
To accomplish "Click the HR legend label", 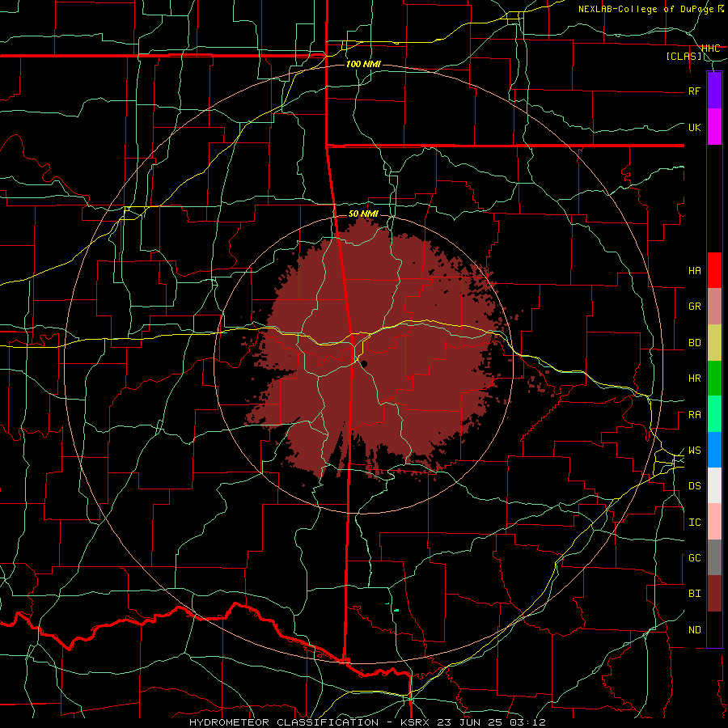I will (695, 379).
